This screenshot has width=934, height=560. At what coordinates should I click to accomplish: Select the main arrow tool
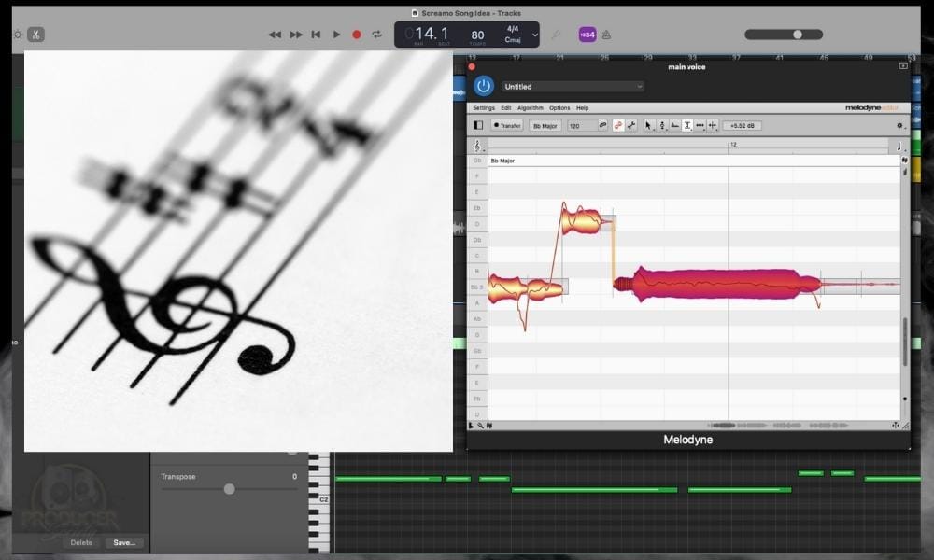(648, 125)
